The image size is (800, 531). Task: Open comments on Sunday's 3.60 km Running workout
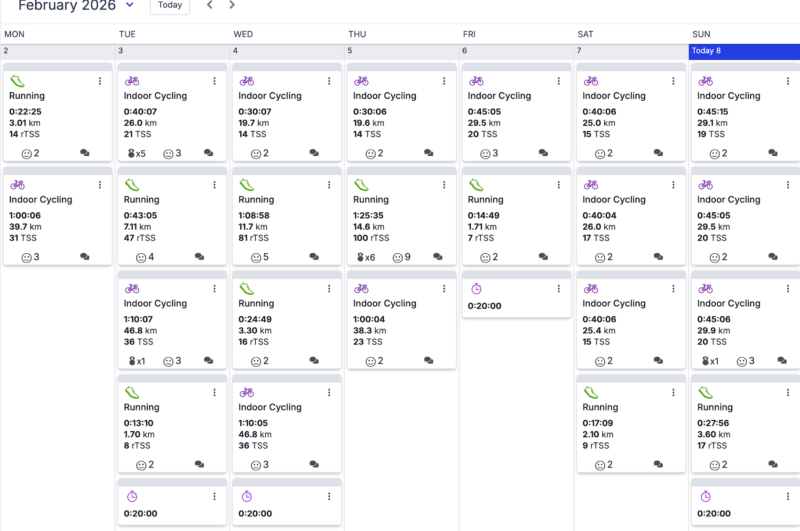pos(772,465)
